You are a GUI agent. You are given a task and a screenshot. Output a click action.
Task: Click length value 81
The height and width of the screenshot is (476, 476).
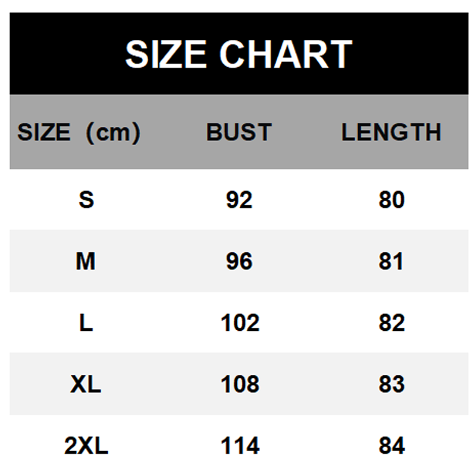(392, 261)
